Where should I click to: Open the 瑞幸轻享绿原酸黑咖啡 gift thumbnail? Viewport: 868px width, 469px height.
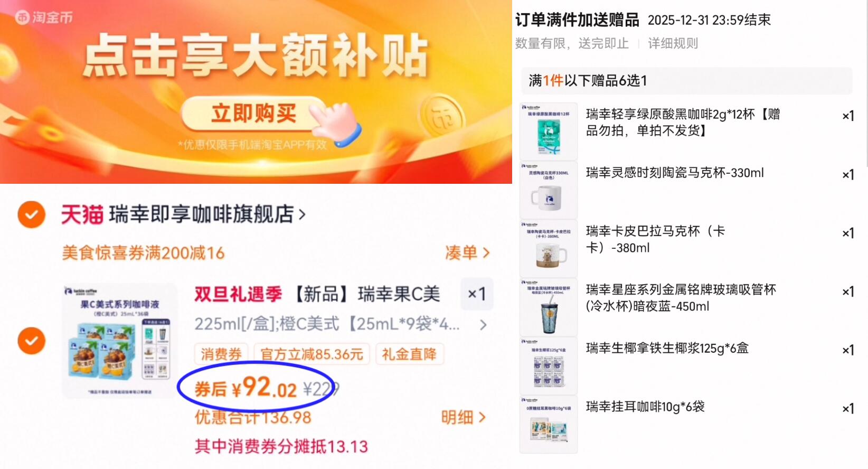click(549, 132)
